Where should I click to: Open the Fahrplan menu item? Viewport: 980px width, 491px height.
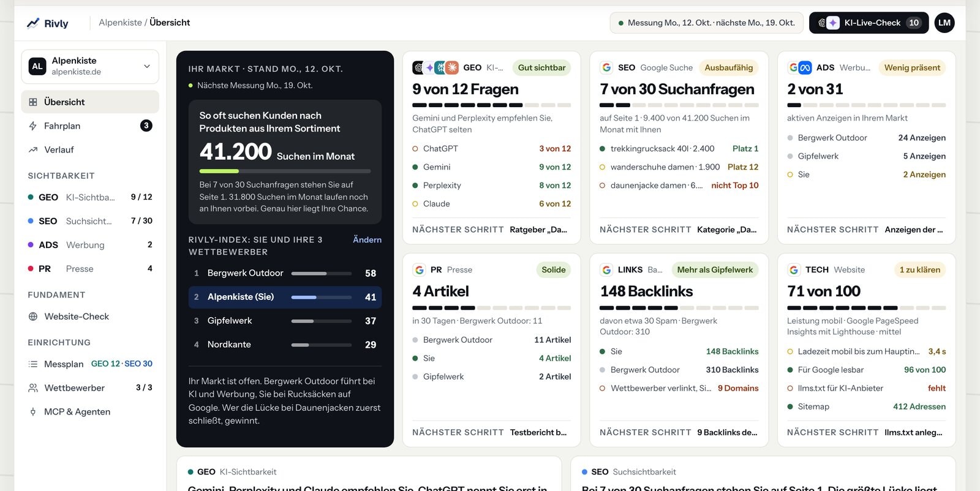(x=90, y=126)
